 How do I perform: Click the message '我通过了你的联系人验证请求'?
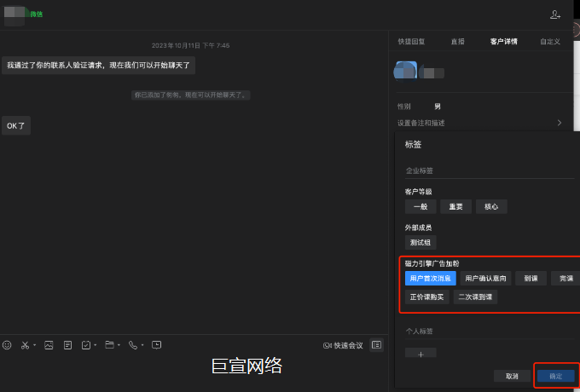98,66
